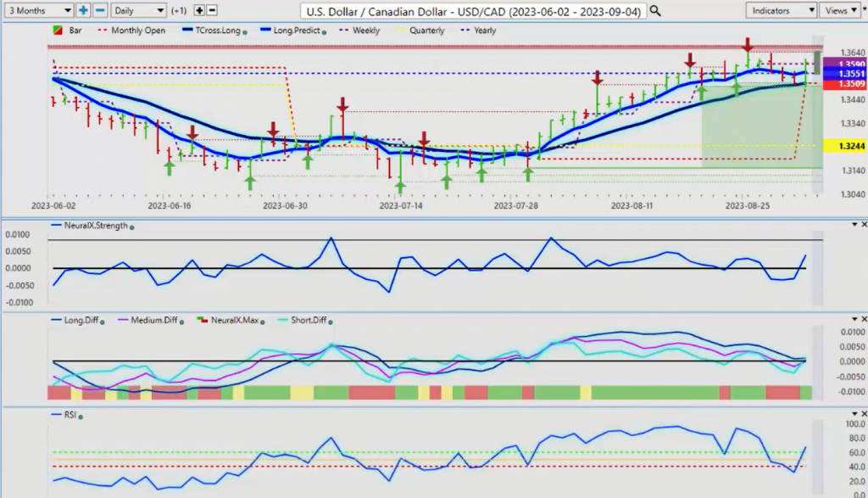Collapse the NeuralX.Strength panel arrow
The image size is (868, 498).
tap(854, 224)
